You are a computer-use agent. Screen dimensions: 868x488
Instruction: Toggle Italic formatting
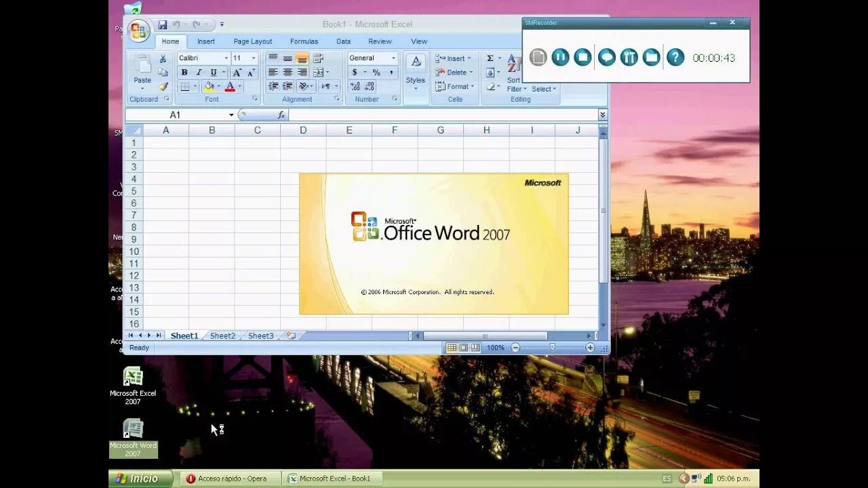[x=199, y=73]
